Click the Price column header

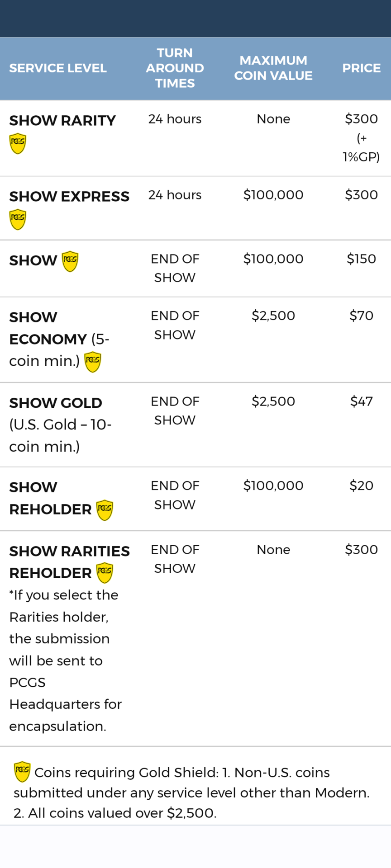(361, 68)
